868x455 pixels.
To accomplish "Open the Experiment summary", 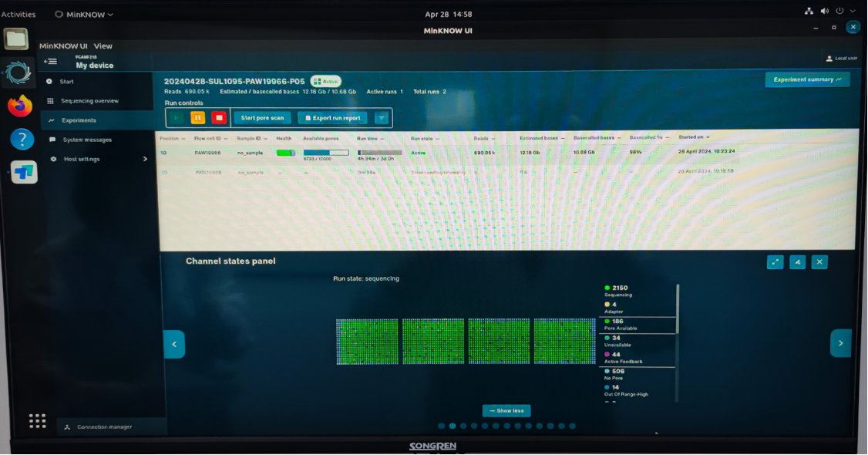I will (x=808, y=79).
